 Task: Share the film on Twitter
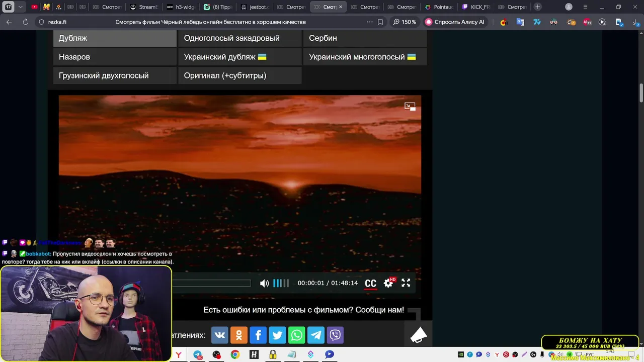tap(277, 335)
